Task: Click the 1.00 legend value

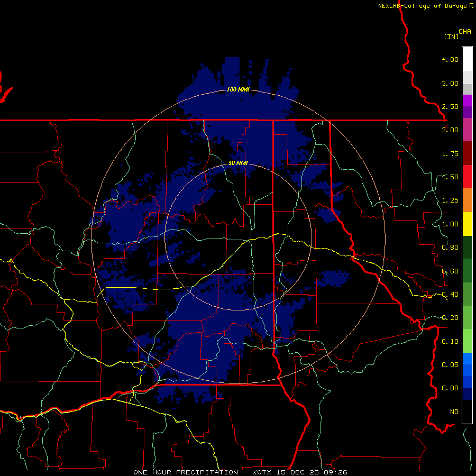Action: (x=450, y=224)
